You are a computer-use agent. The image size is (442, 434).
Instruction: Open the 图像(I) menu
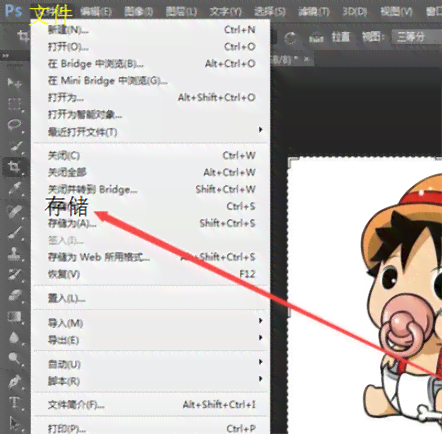(x=138, y=12)
